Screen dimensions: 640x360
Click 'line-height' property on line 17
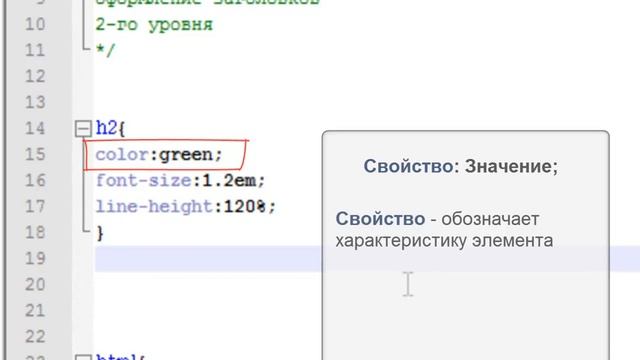tap(154, 207)
